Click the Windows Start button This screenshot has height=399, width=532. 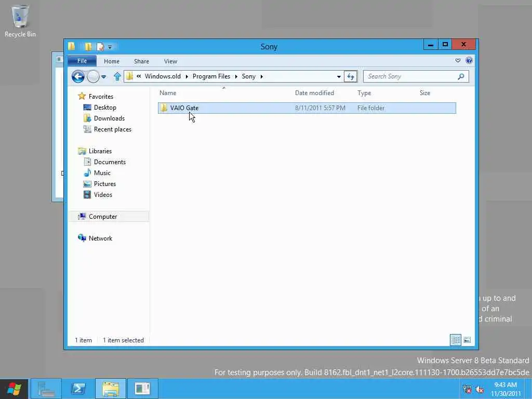[14, 389]
